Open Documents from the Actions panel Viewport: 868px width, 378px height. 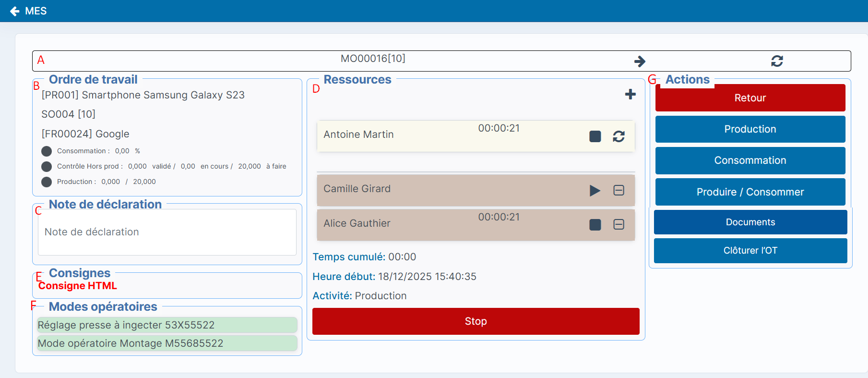click(750, 222)
